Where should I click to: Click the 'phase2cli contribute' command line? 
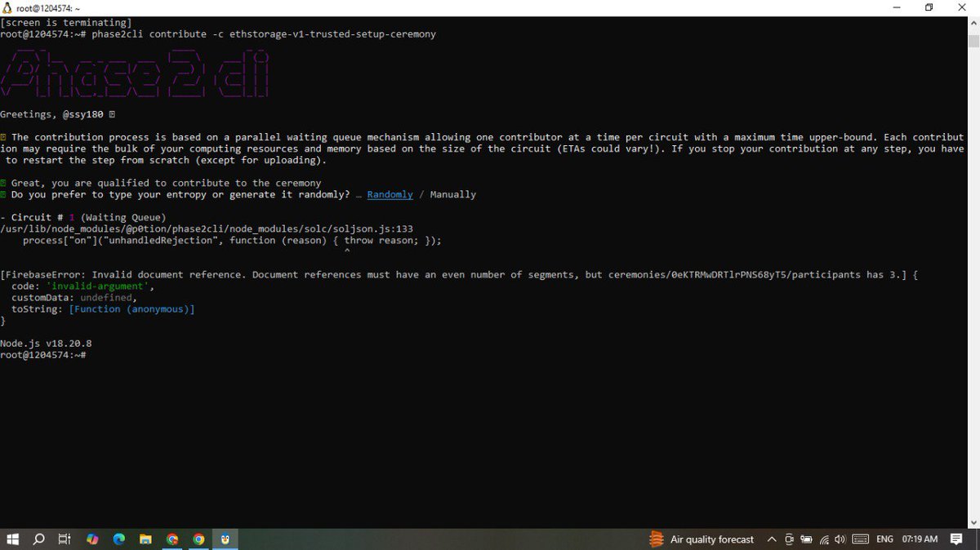[218, 34]
